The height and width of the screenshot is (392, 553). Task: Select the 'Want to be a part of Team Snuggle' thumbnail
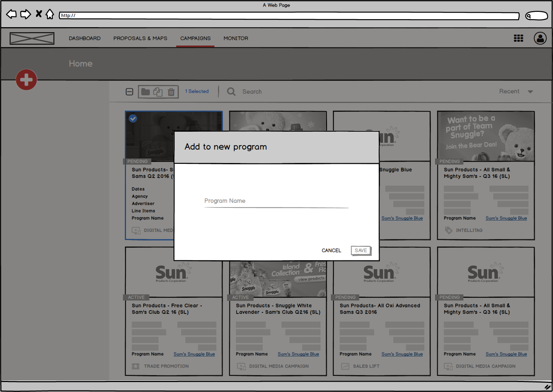pyautogui.click(x=486, y=136)
